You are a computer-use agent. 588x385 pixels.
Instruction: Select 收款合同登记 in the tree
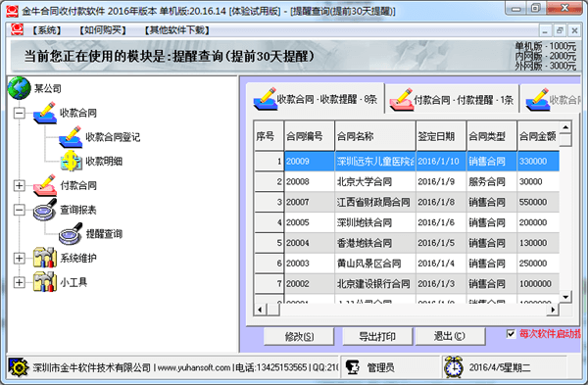tap(113, 137)
